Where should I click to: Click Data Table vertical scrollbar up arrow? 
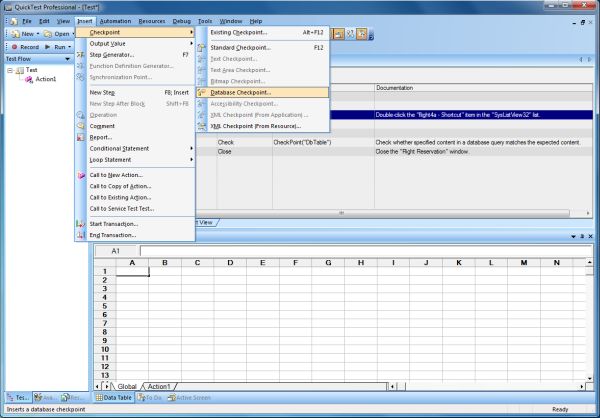coord(589,263)
